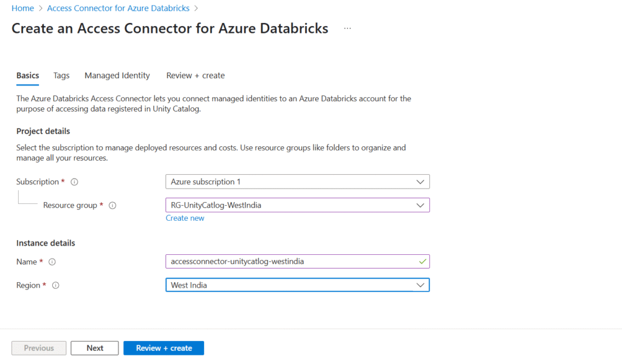Open Access Connector for Azure Databricks breadcrumb
Screen dimensions: 622x364
(118, 8)
